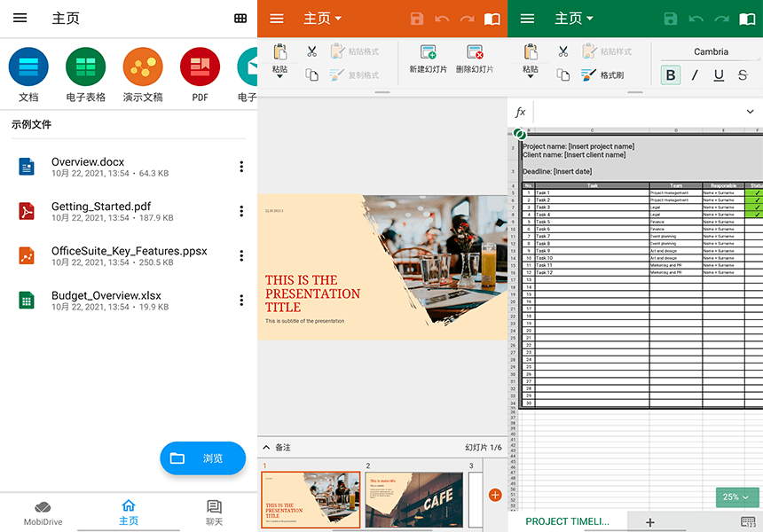Switch to the MobiDrive tab
Screen dimensions: 763x532
coord(43,512)
